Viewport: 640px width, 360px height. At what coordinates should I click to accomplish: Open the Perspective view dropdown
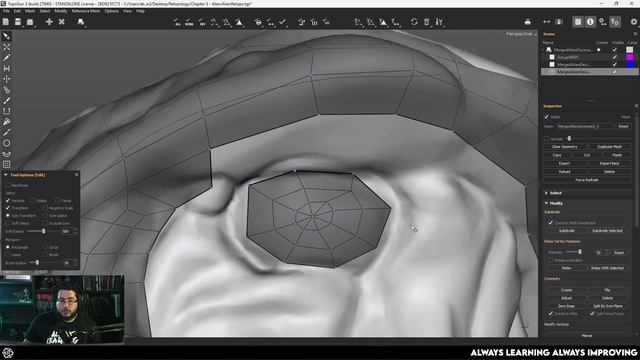tap(521, 34)
